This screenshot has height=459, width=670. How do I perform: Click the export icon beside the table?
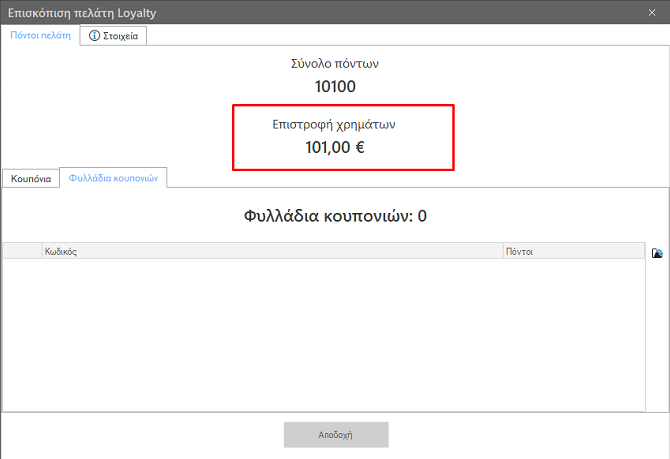(x=657, y=253)
